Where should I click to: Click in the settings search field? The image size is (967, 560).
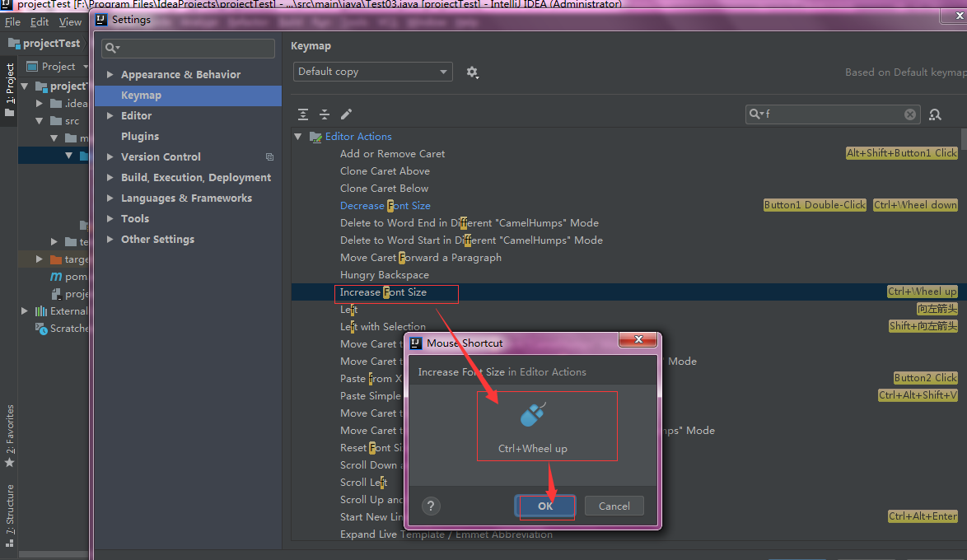pos(188,48)
